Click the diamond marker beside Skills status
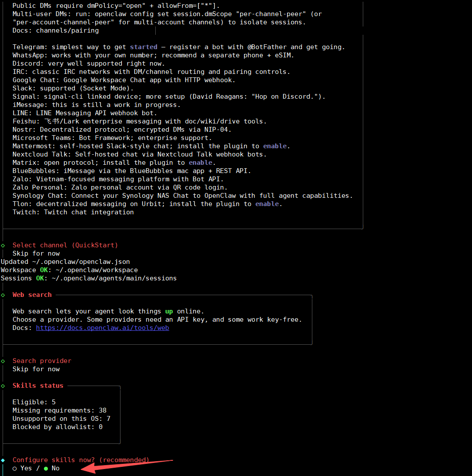The image size is (472, 476). point(3,386)
